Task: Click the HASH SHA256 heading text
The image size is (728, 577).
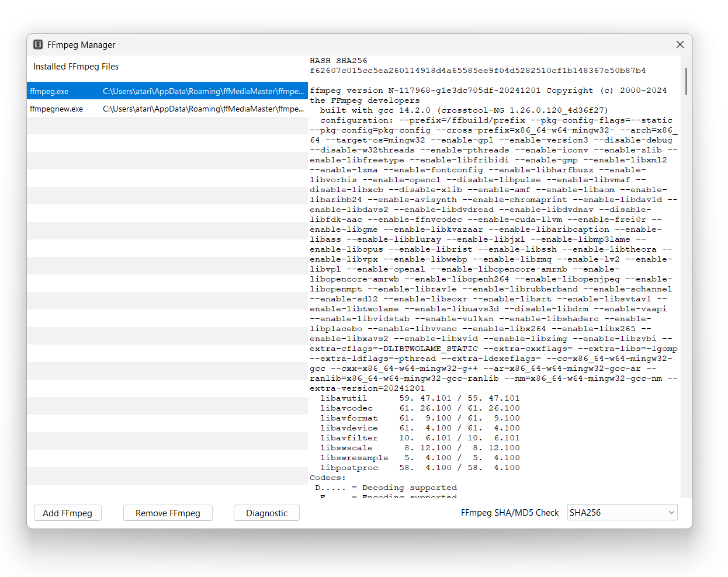Action: tap(338, 61)
